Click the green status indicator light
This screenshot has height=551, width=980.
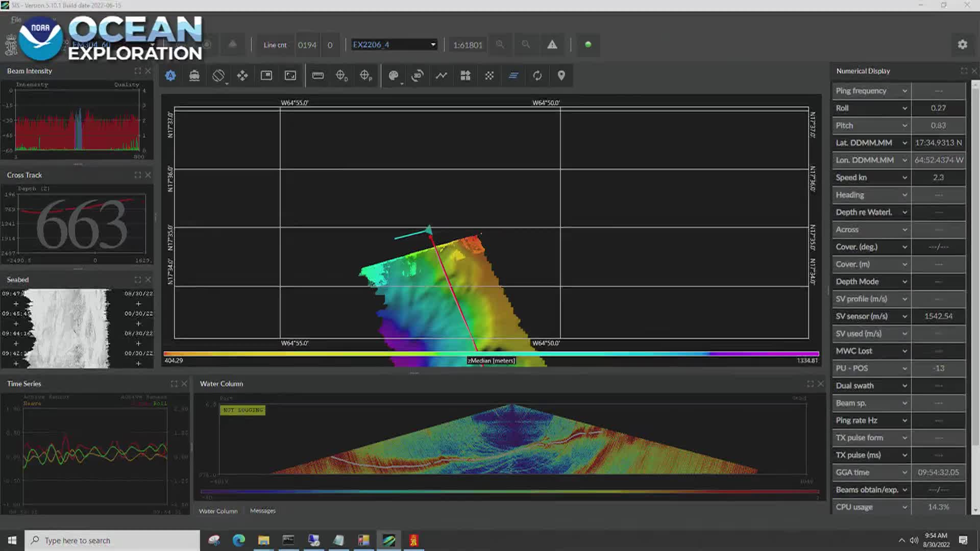(x=588, y=44)
